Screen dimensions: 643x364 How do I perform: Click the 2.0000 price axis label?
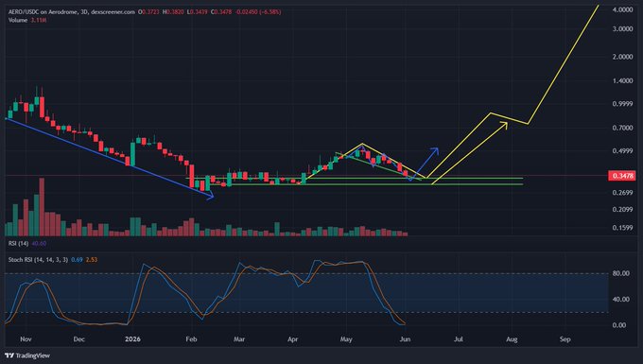(622, 57)
